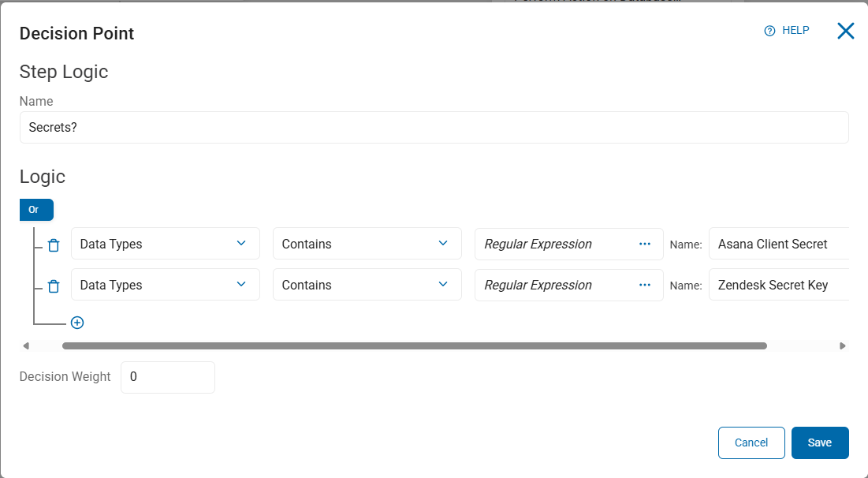Click the Zendesk Secret Key name field

[777, 285]
